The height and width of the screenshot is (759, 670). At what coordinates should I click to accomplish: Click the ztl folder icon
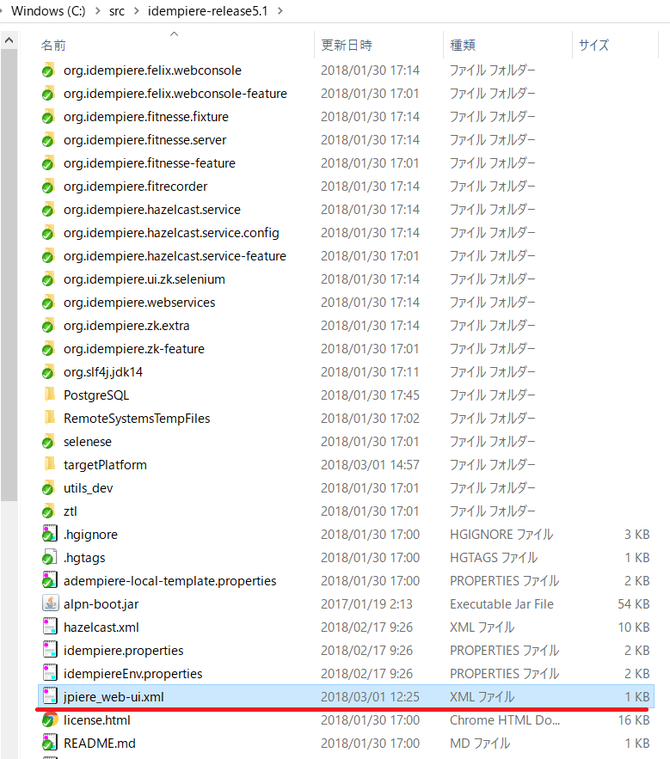tap(48, 511)
